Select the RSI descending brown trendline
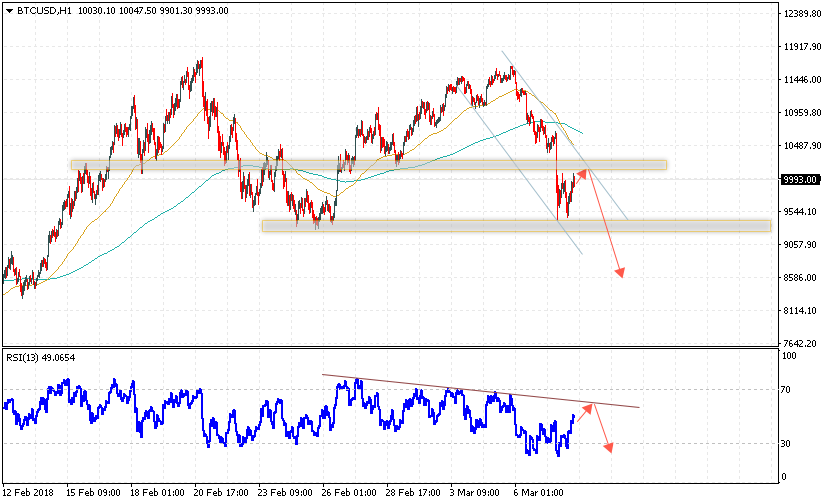The height and width of the screenshot is (504, 821). [x=481, y=390]
